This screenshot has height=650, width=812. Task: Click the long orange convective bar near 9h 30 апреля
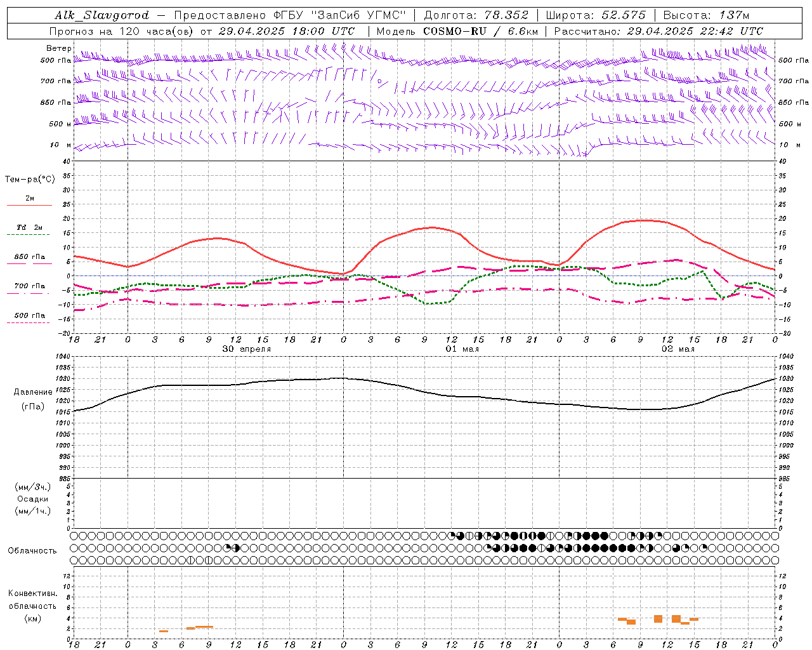point(204,627)
